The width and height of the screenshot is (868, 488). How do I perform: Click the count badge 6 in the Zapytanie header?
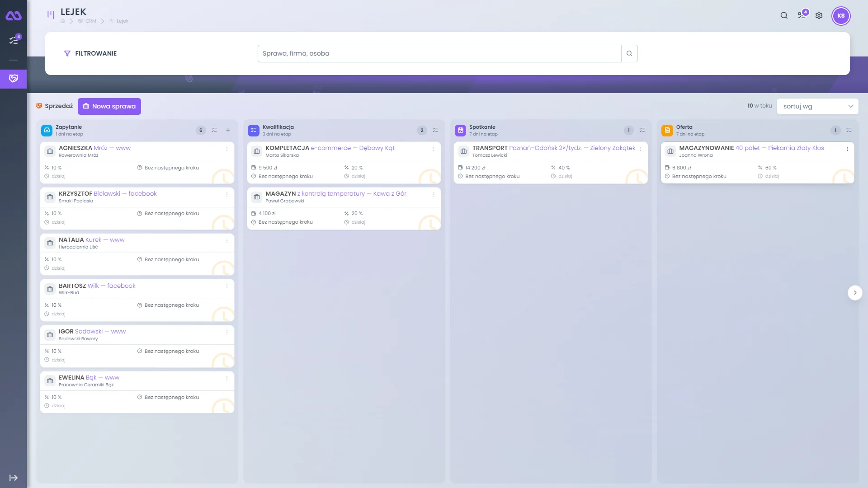point(201,130)
